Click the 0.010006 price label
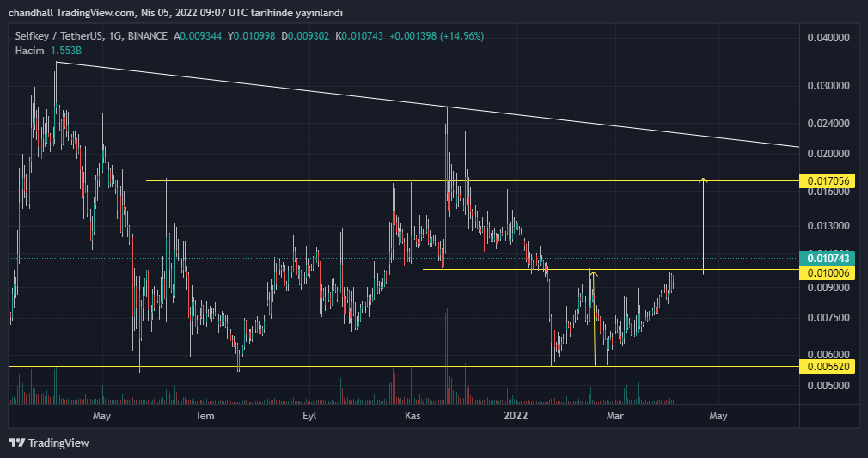Image resolution: width=868 pixels, height=458 pixels. (x=828, y=273)
